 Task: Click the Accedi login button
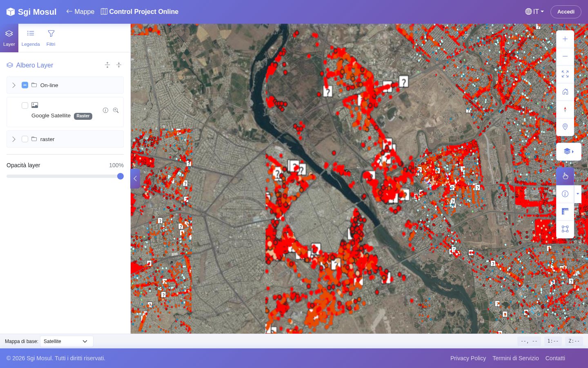point(566,12)
